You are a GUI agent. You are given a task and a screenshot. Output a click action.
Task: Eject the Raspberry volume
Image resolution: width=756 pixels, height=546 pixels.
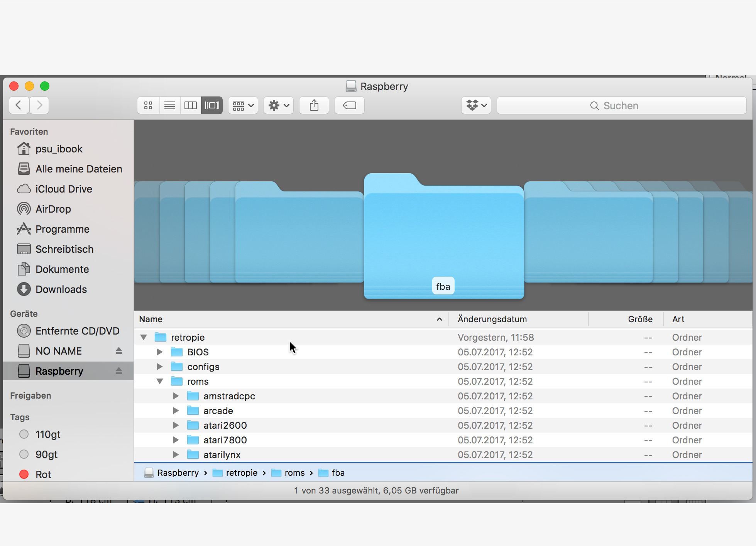point(119,371)
